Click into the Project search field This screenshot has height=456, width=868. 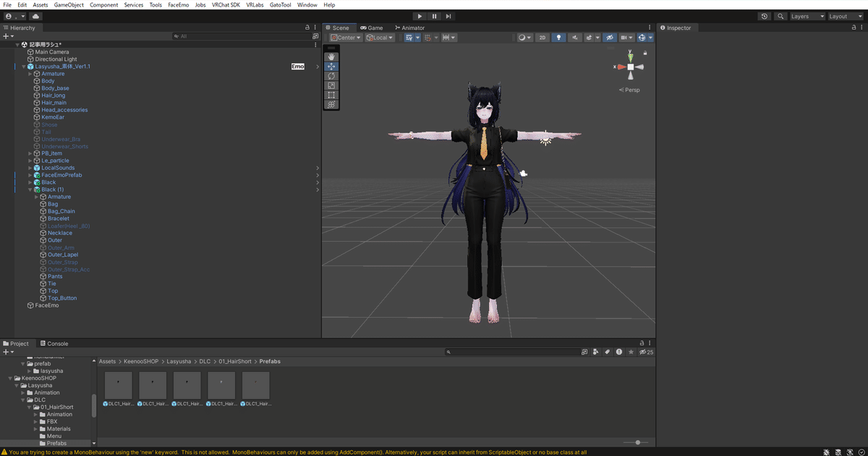(514, 352)
